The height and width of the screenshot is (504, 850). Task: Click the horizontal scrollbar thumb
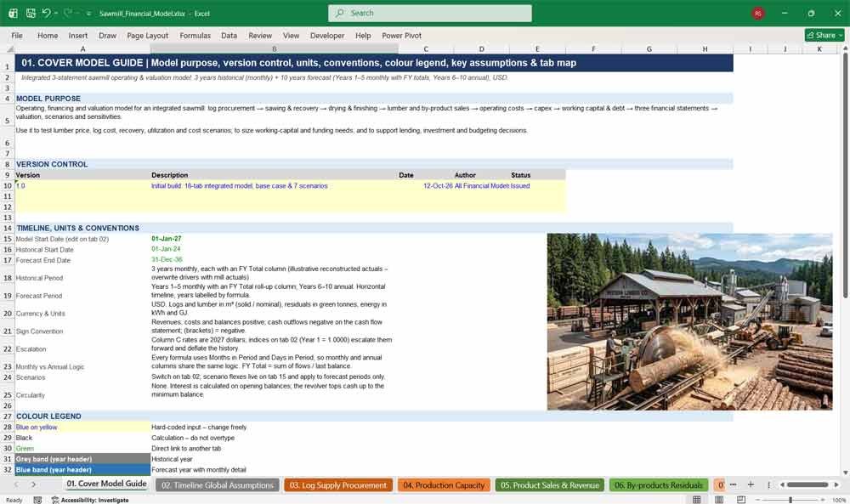[x=807, y=484]
